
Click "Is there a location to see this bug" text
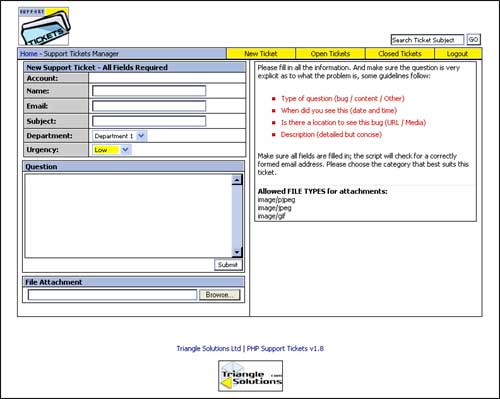(353, 123)
